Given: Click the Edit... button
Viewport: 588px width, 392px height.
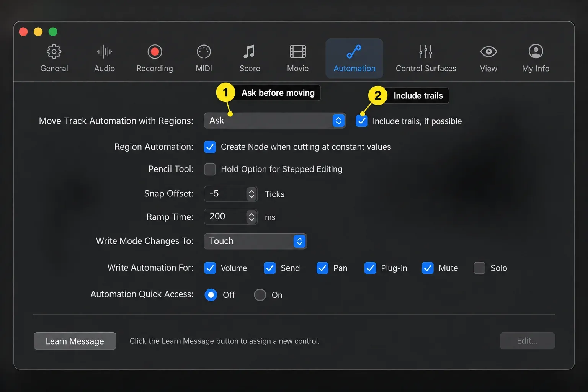Looking at the screenshot, I should 527,341.
